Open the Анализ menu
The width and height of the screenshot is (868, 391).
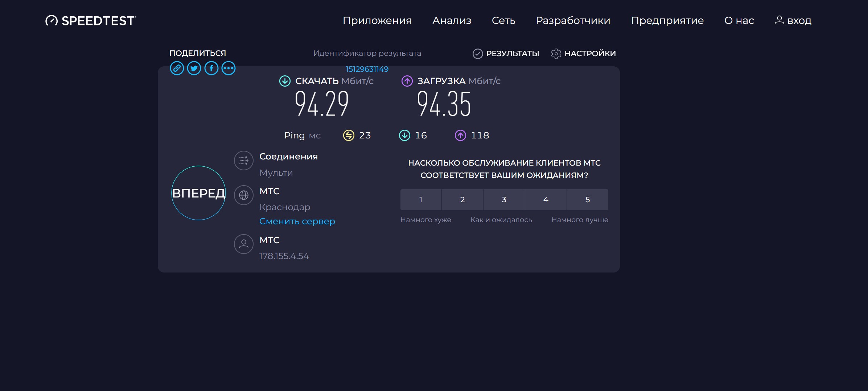click(x=452, y=21)
